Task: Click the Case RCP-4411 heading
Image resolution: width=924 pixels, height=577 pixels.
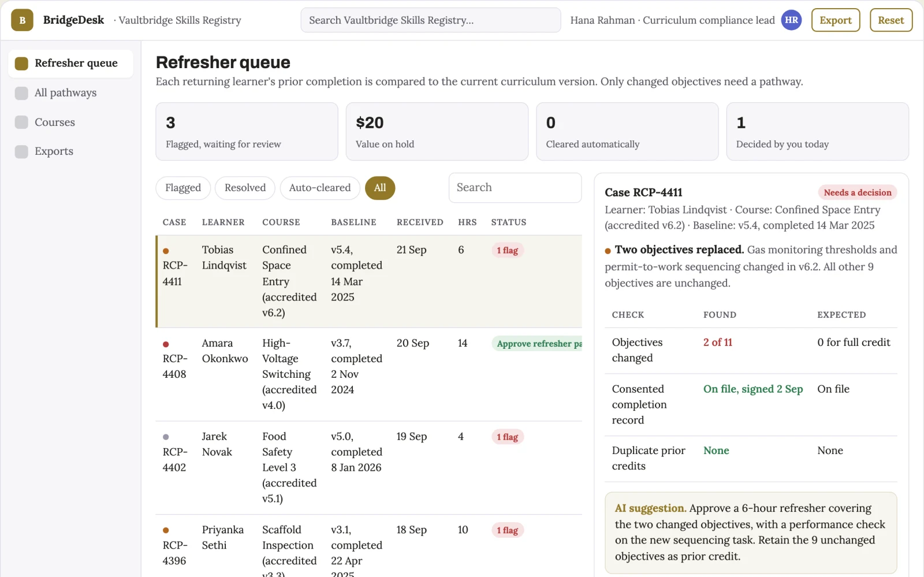Action: pos(643,193)
